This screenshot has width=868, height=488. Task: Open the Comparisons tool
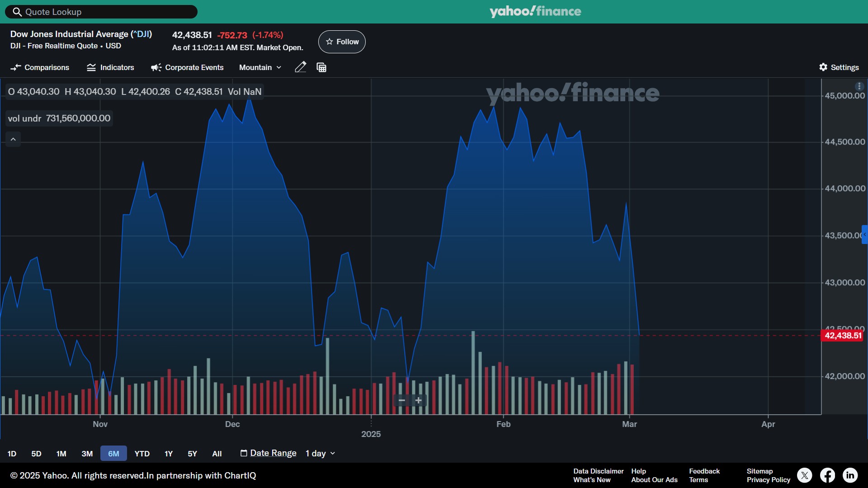click(40, 67)
